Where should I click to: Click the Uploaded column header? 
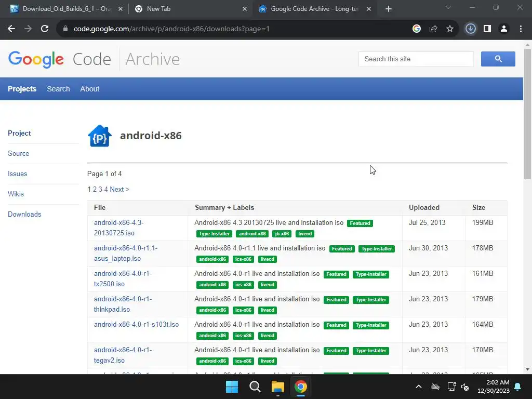click(424, 208)
